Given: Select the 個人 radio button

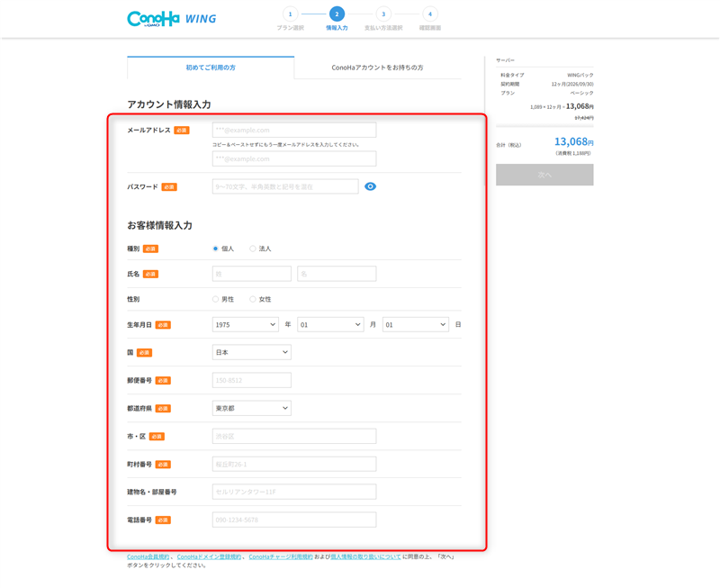Looking at the screenshot, I should click(x=216, y=249).
